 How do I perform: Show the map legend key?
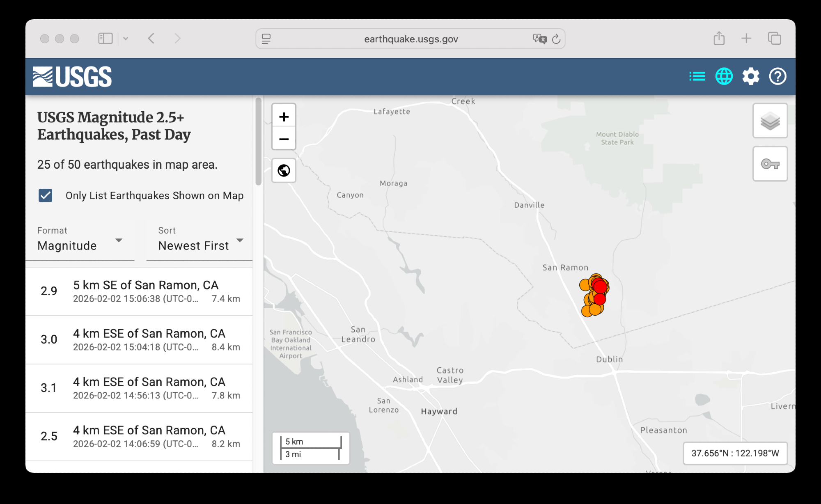[770, 164]
